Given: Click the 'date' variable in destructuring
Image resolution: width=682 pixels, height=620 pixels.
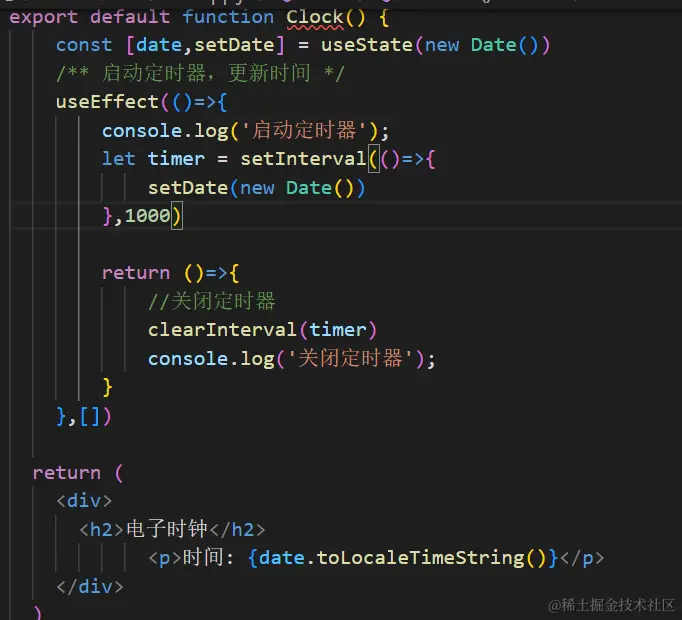Looking at the screenshot, I should (159, 45).
